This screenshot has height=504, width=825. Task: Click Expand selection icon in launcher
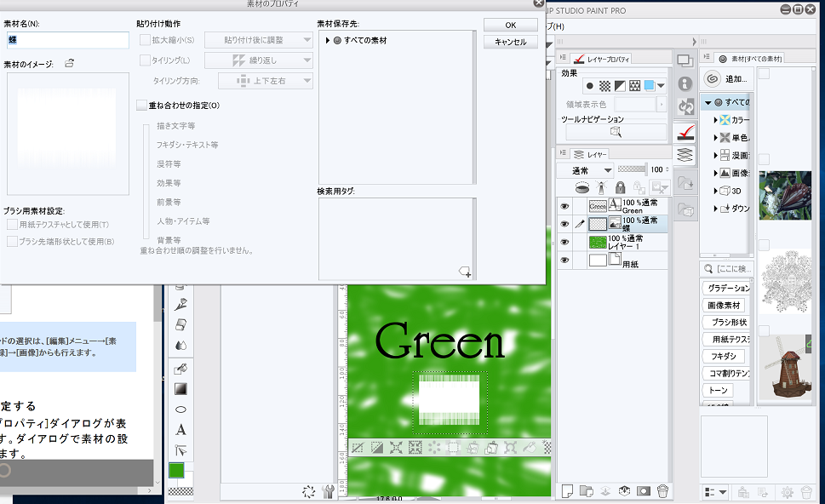396,448
